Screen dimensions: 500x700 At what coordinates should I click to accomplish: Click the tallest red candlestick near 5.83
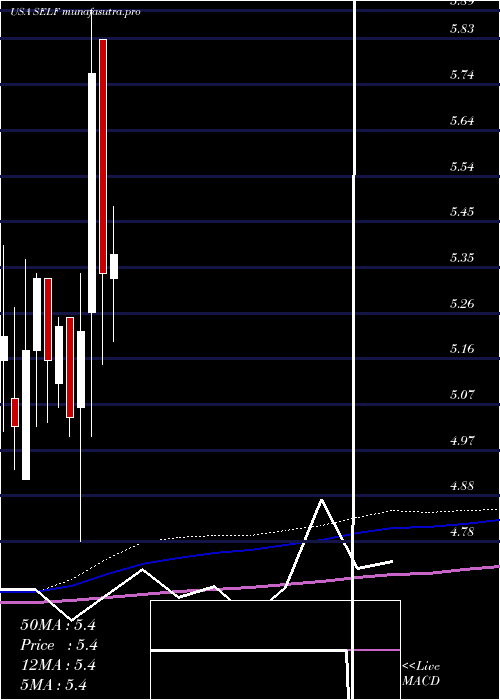tap(103, 156)
